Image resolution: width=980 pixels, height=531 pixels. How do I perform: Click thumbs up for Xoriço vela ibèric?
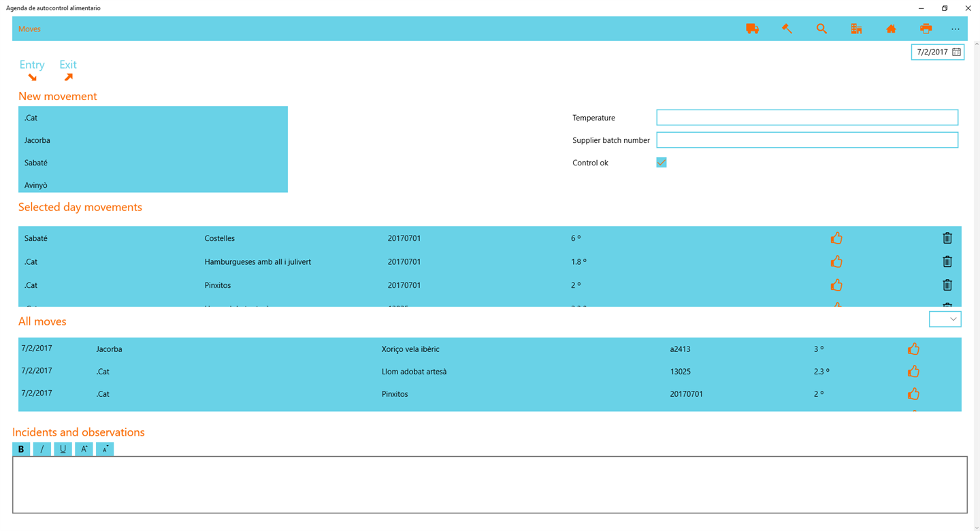[x=913, y=349]
